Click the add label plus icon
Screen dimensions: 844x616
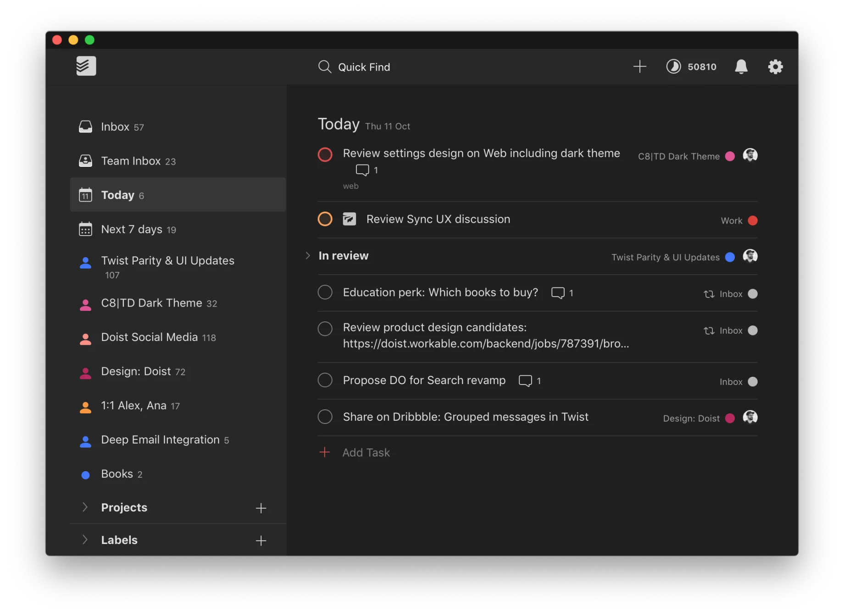[261, 540]
